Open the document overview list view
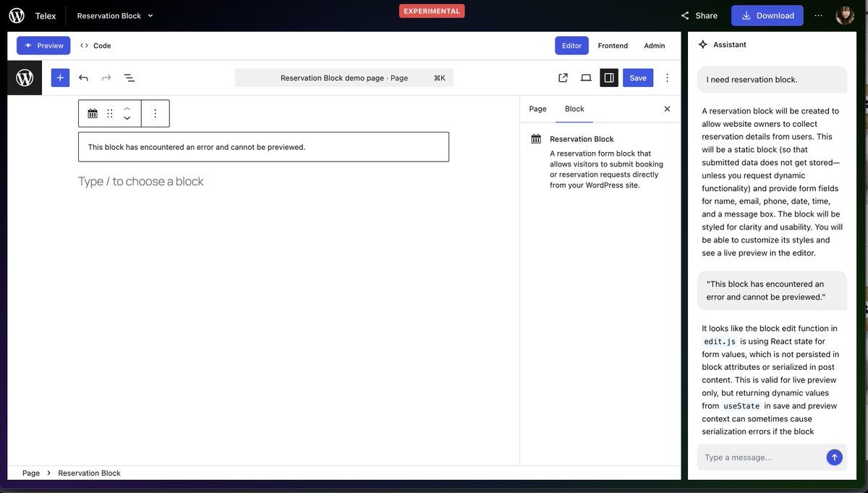868x493 pixels. (129, 77)
